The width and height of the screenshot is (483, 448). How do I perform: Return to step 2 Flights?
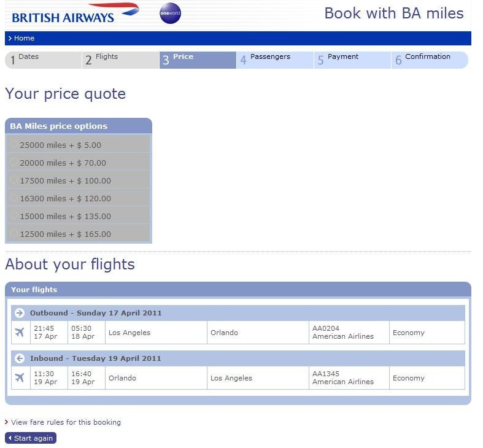pos(121,60)
